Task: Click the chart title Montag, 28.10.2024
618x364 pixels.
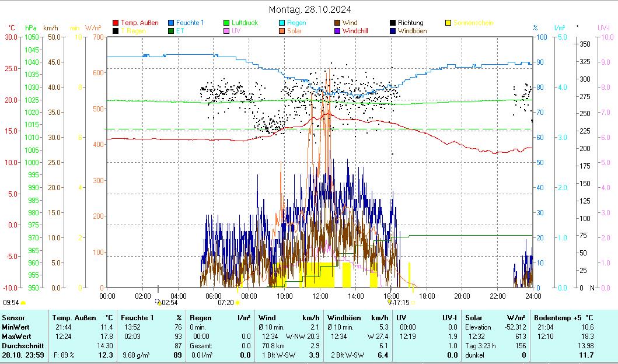Action: click(x=310, y=9)
